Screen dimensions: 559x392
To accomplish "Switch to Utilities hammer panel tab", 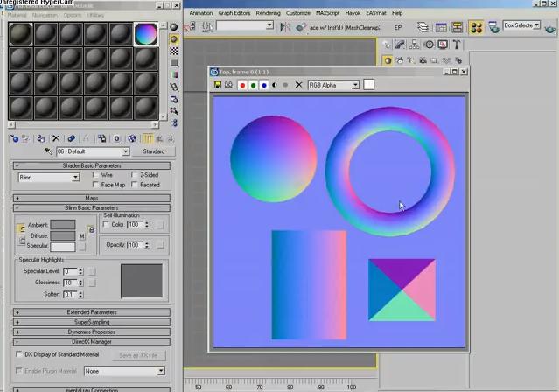I will [457, 45].
